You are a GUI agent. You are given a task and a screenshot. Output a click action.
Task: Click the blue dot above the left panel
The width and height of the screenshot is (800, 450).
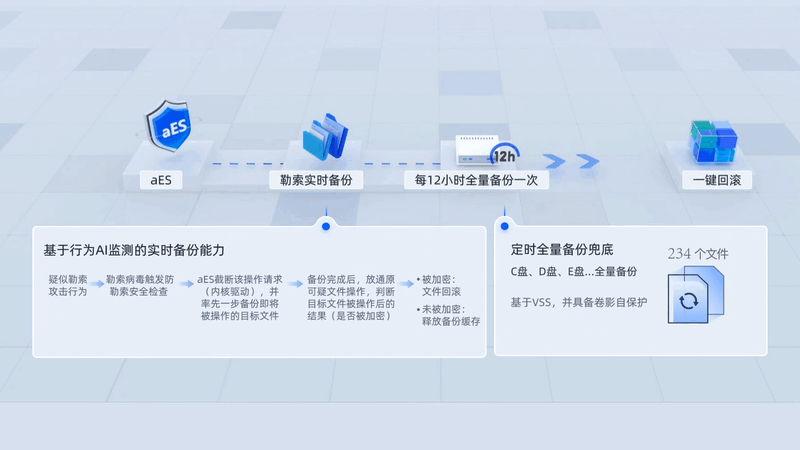pyautogui.click(x=326, y=226)
